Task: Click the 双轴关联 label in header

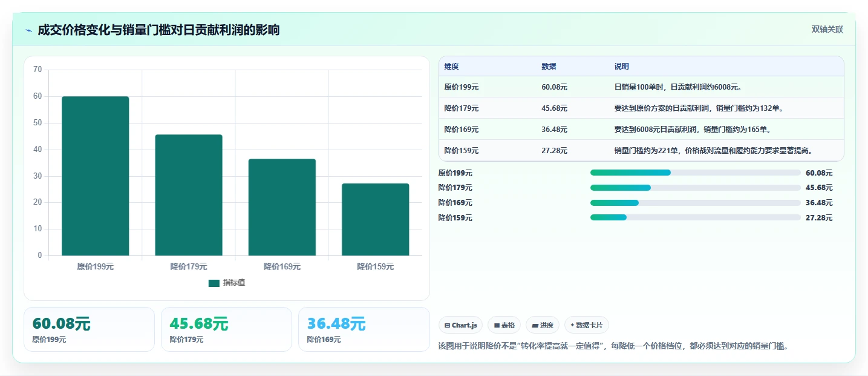Action: point(827,29)
